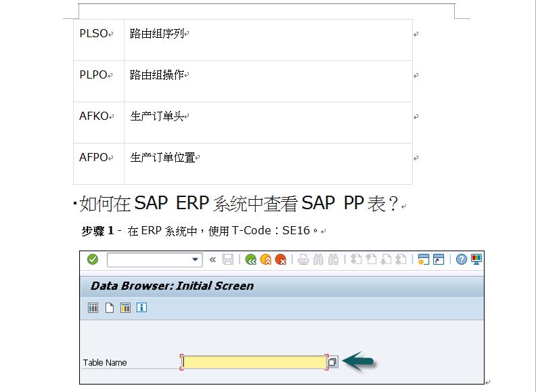Click the blue Information icon

pos(141,307)
